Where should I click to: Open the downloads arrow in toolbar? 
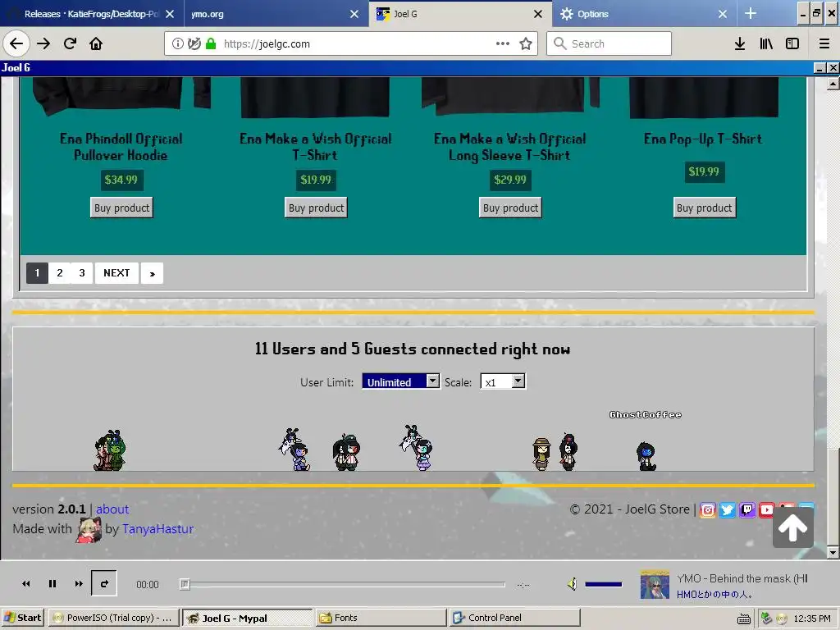pyautogui.click(x=740, y=43)
